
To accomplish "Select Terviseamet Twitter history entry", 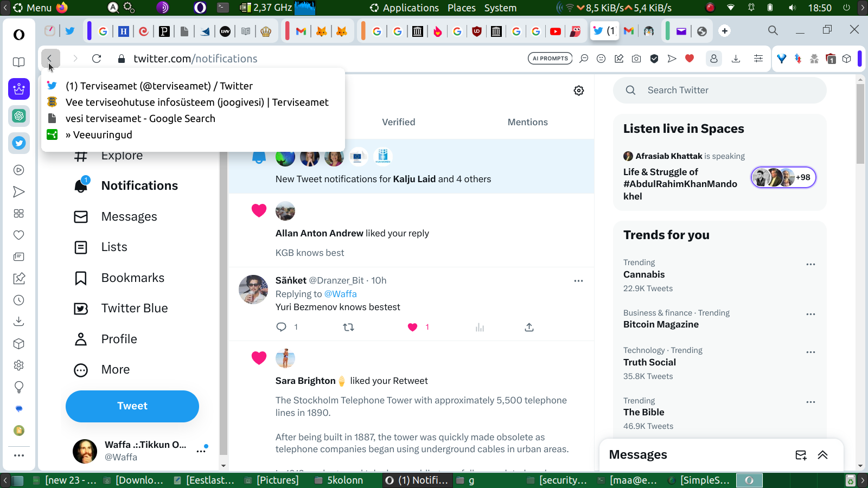I will pyautogui.click(x=193, y=86).
